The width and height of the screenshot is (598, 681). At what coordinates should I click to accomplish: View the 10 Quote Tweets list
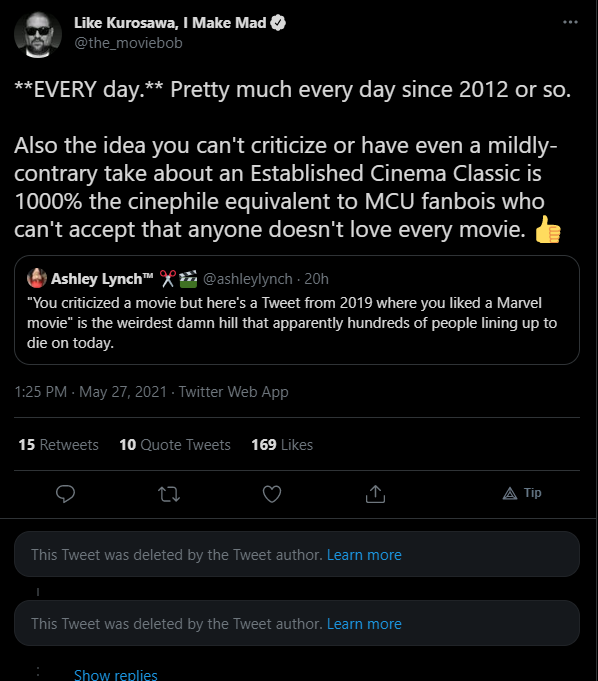point(175,445)
